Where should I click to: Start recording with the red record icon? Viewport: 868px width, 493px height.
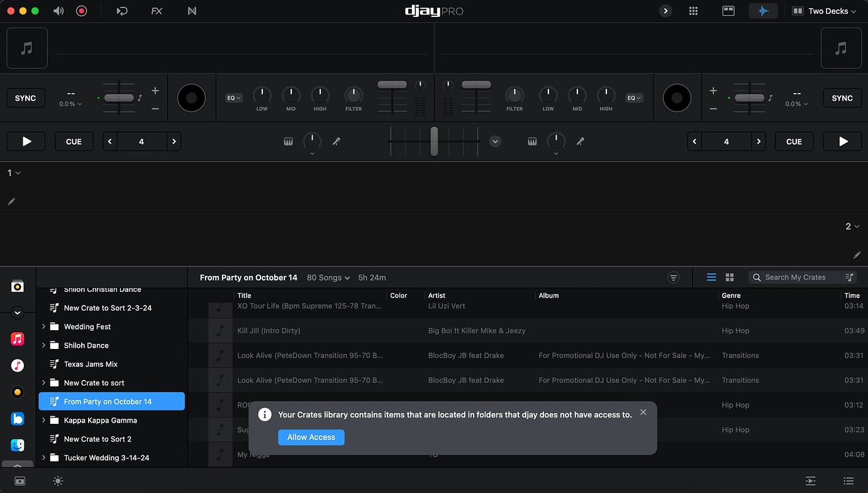(82, 11)
